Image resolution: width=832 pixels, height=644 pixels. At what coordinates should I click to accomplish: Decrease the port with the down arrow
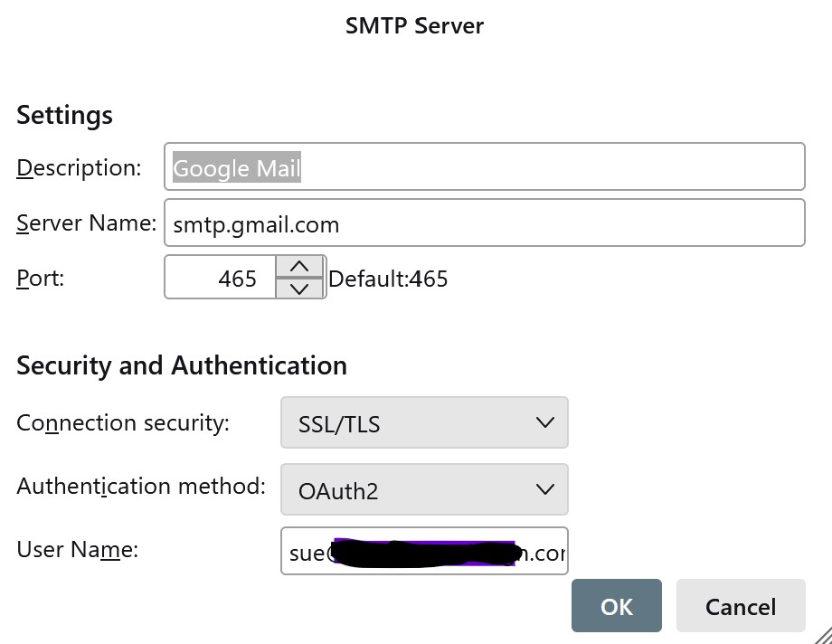click(299, 289)
